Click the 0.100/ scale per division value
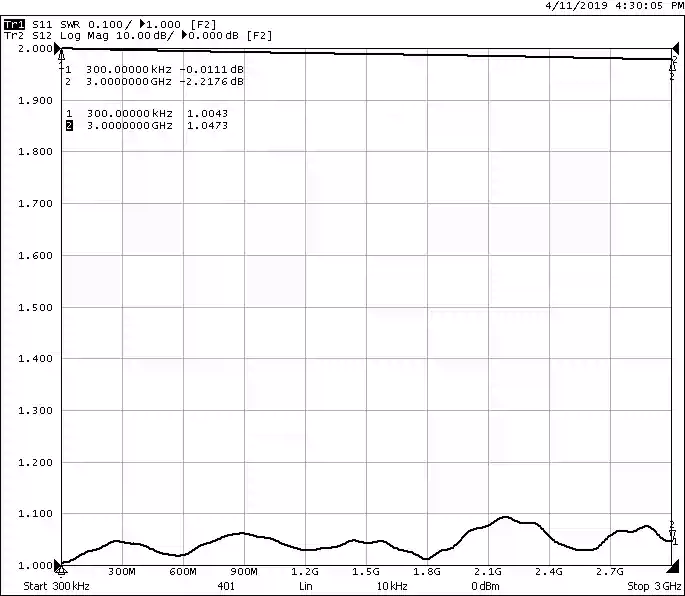685x596 pixels. tap(110, 23)
